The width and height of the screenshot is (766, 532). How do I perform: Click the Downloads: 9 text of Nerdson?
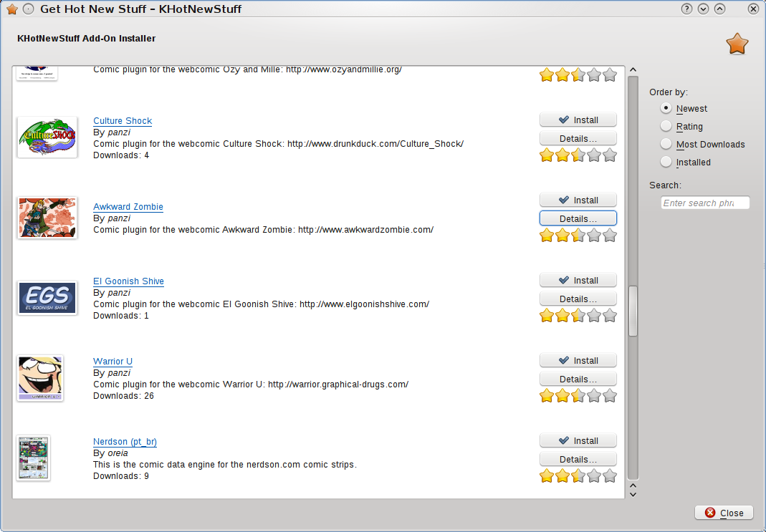(x=121, y=476)
